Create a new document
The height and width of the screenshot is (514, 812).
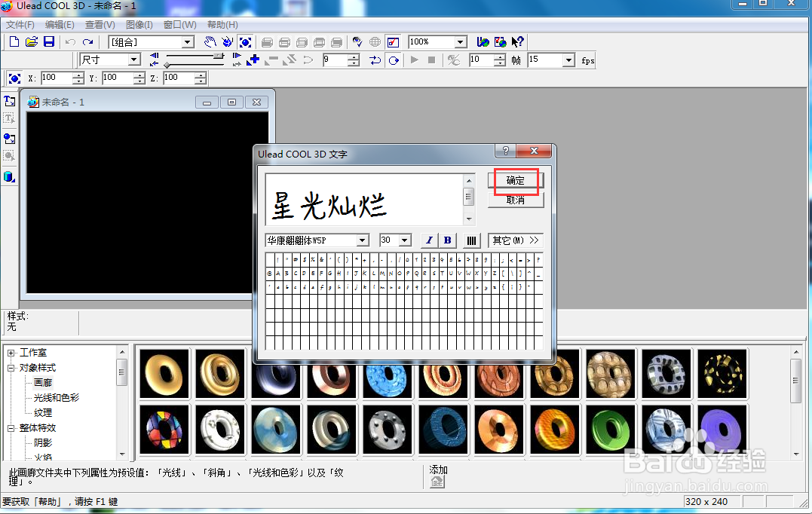[14, 42]
